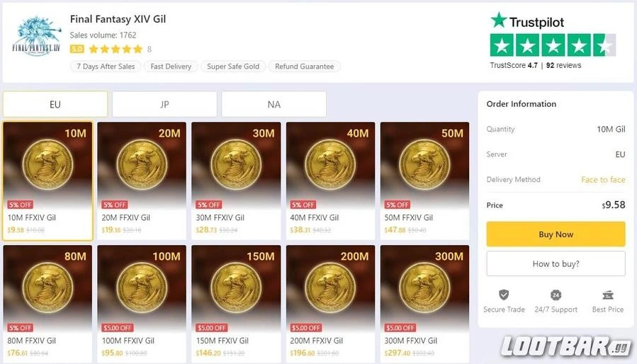Screen dimensions: 637x364
Task: Click the Face to face delivery method
Action: pos(603,180)
